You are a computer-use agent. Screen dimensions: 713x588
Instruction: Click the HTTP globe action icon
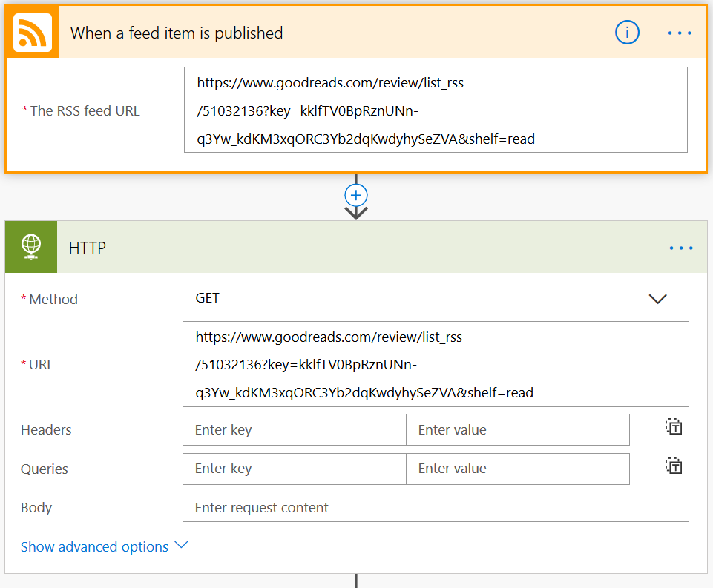click(31, 247)
